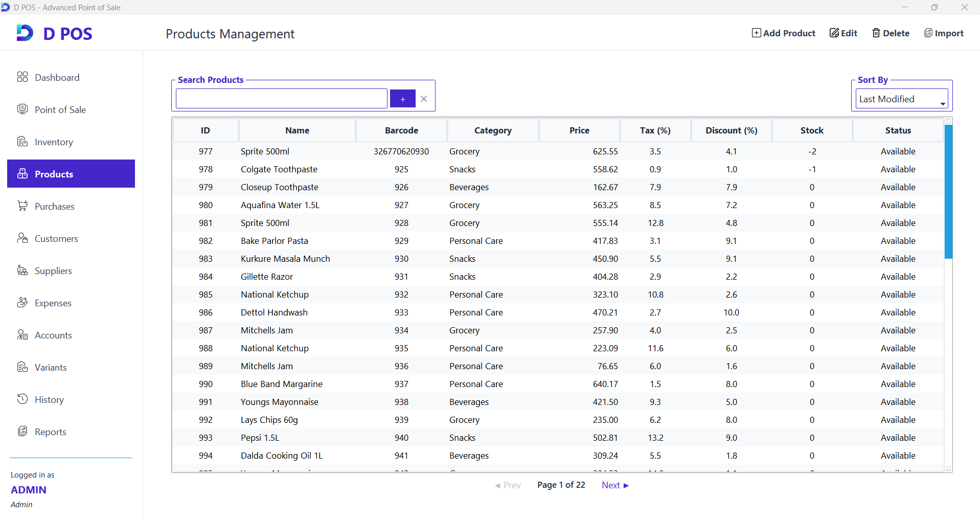Click the scrollbar down arrow
This screenshot has height=520, width=980.
point(948,469)
